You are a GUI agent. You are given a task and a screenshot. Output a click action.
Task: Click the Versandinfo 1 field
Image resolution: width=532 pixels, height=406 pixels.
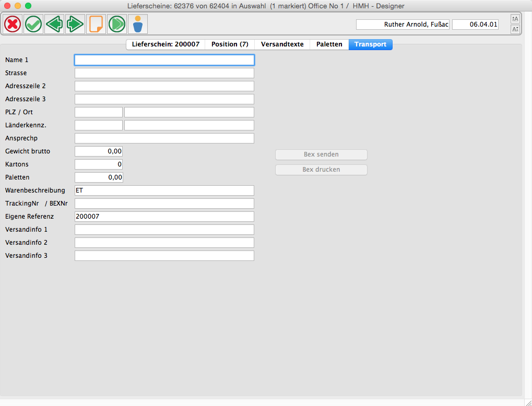[x=164, y=230]
